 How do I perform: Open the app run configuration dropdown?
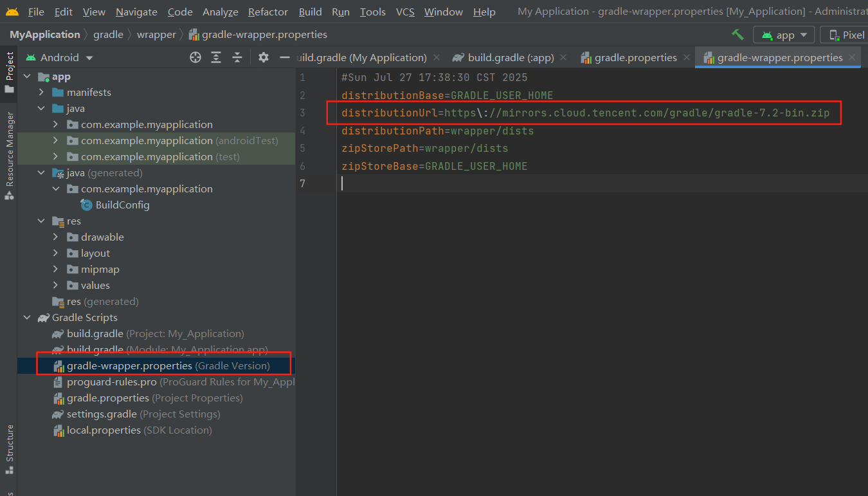coord(784,35)
